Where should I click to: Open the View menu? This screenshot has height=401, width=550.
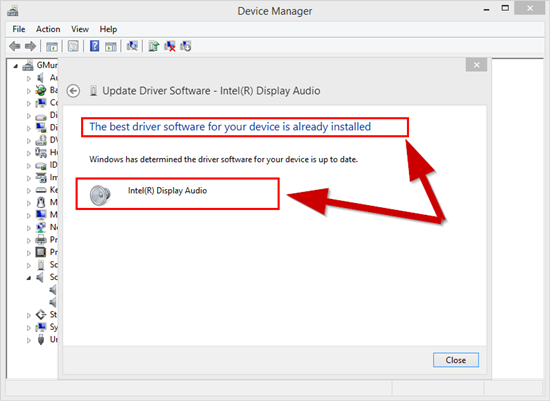pos(80,29)
